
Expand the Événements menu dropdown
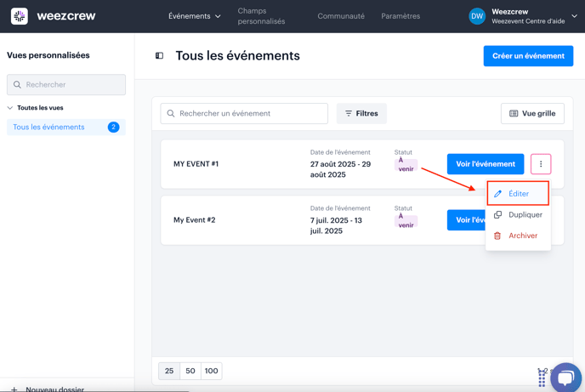tap(195, 16)
